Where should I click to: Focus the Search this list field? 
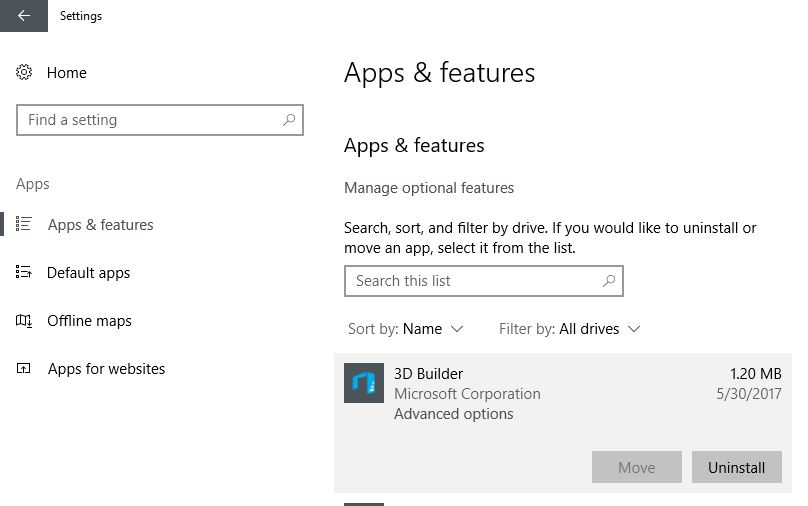pos(484,281)
